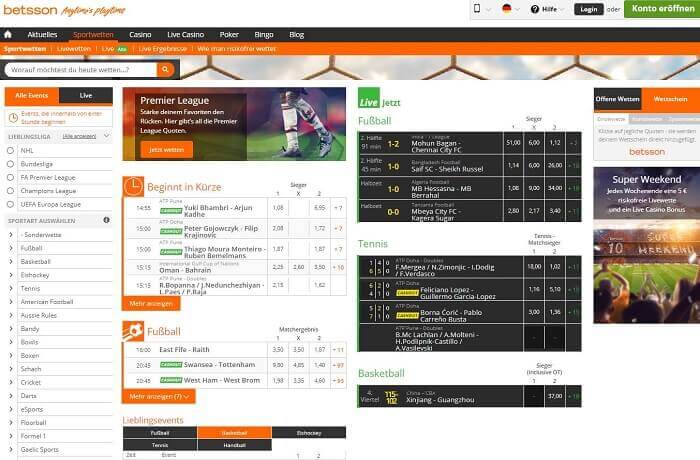The width and height of the screenshot is (700, 460).
Task: Open East Fife - Raith match
Action: click(184, 350)
